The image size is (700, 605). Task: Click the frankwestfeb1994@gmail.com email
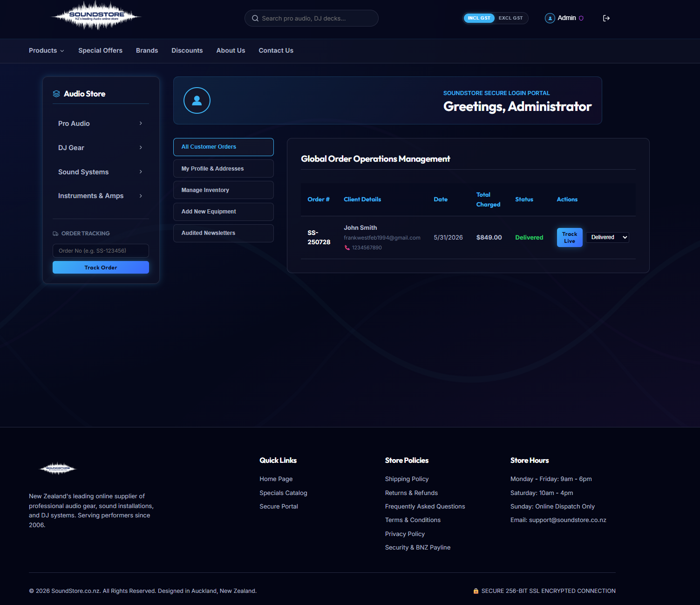point(382,238)
